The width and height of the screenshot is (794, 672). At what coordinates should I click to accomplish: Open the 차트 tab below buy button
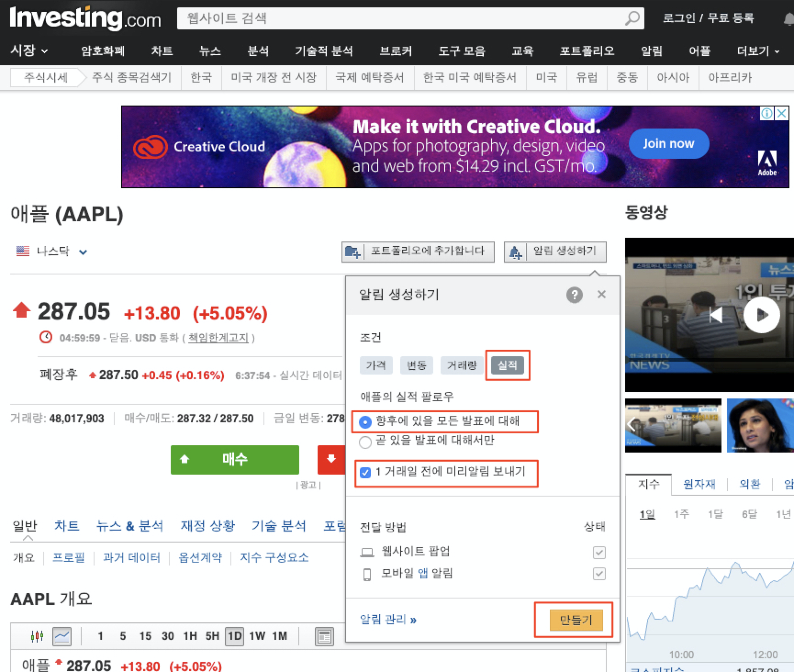67,526
